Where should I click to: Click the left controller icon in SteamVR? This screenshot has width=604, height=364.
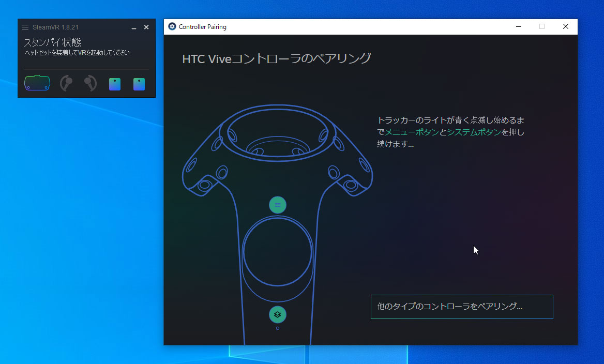[x=66, y=83]
